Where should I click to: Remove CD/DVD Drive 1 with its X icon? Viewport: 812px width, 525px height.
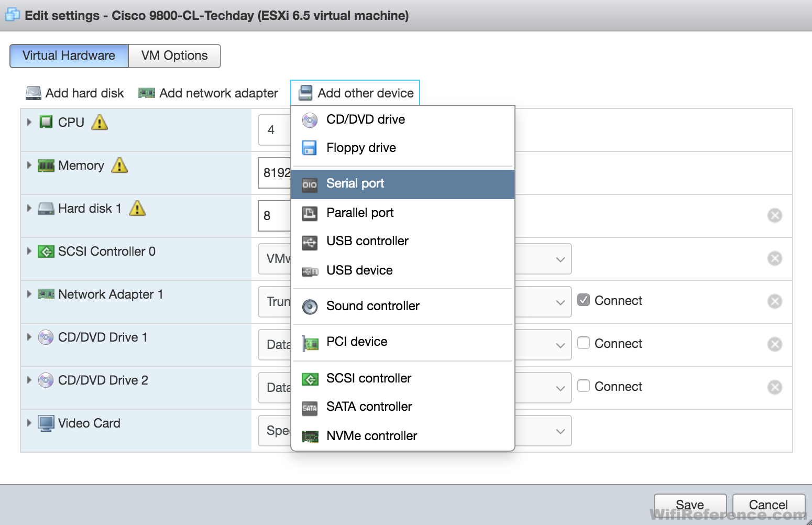coord(775,344)
